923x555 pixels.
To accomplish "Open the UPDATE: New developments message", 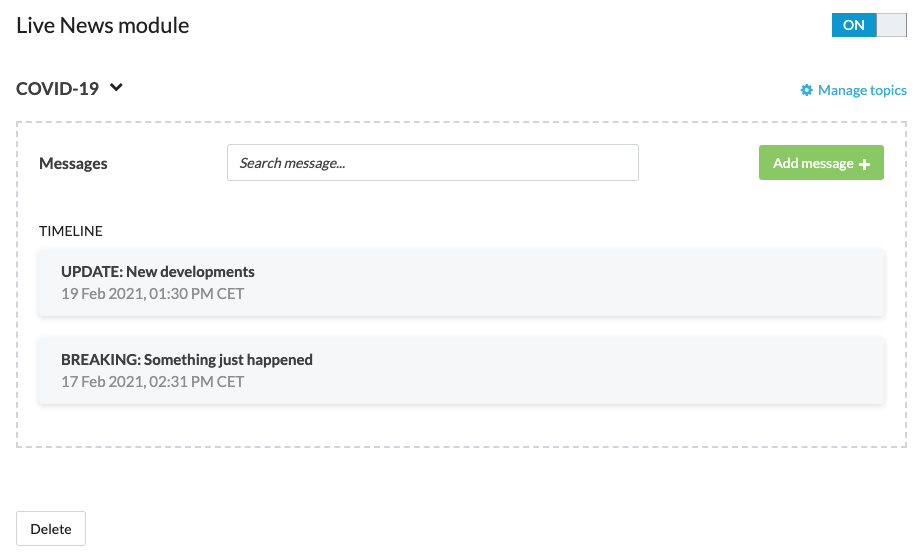I will coord(158,271).
